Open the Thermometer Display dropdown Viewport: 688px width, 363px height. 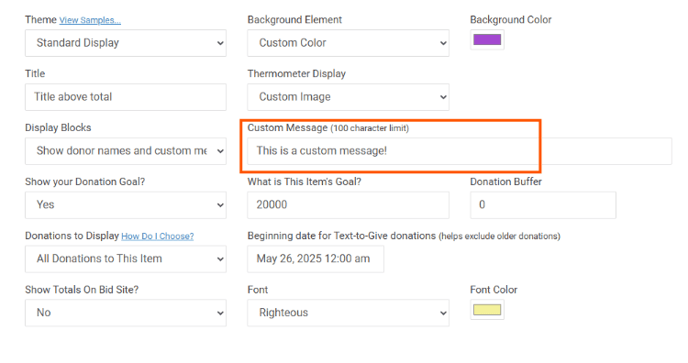[x=348, y=97]
